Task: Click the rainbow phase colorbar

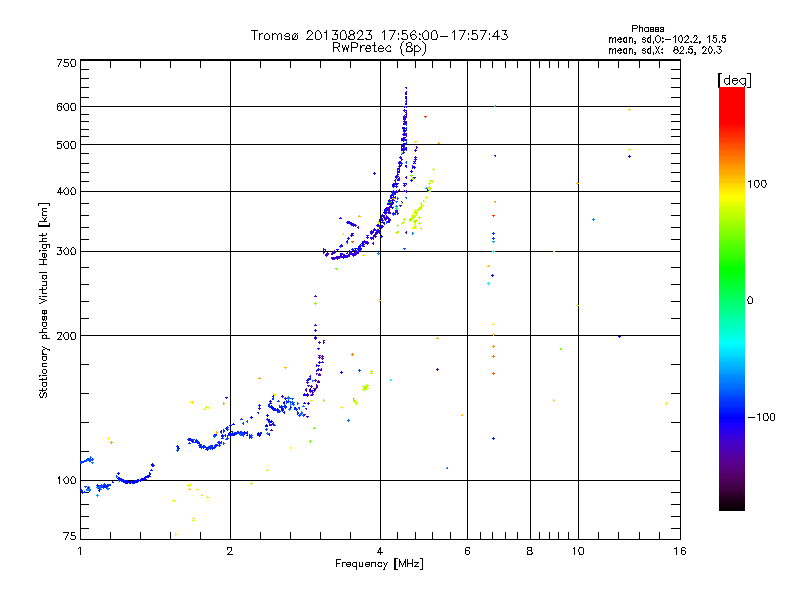Action: point(732,299)
